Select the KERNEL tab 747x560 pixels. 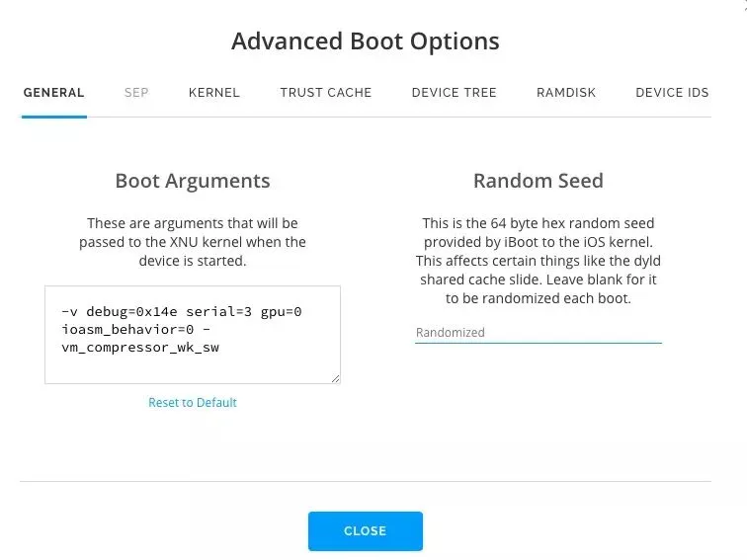point(213,93)
